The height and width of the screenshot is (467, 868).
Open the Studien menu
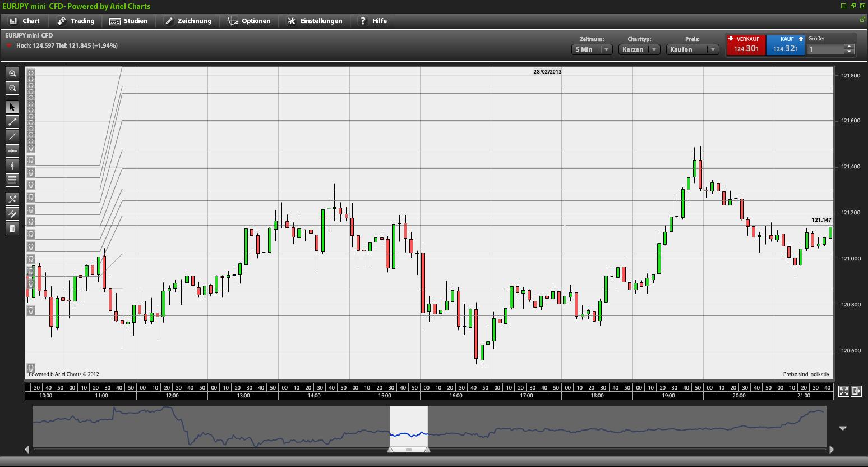coord(128,21)
